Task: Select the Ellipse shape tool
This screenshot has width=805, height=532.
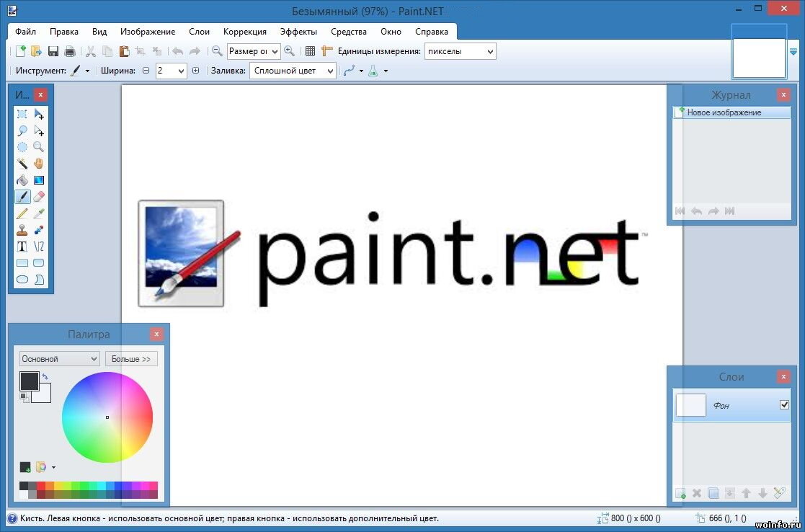Action: click(x=22, y=280)
